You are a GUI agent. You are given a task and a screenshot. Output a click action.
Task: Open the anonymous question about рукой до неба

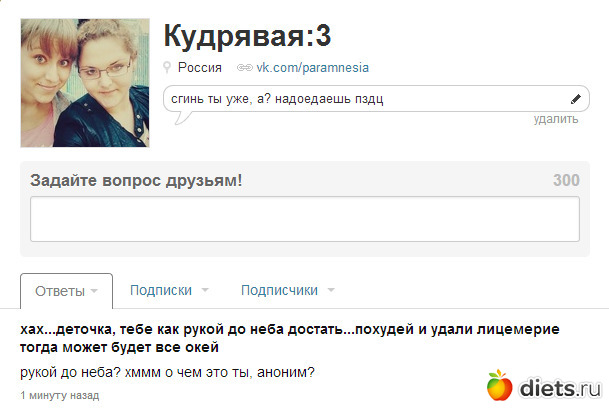click(x=290, y=338)
